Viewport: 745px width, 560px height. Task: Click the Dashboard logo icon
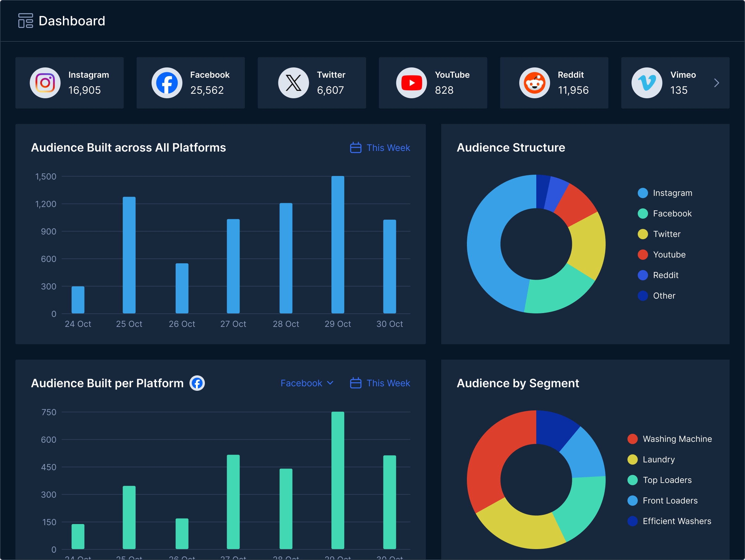26,21
